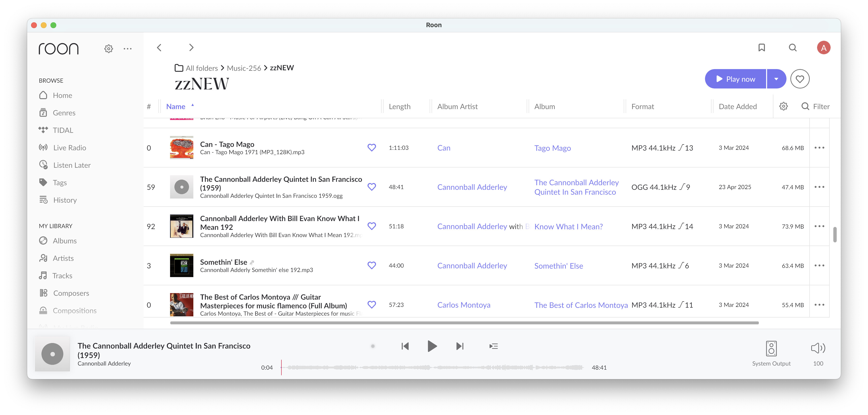Sort by the Album column header
The image size is (868, 415).
pyautogui.click(x=545, y=106)
